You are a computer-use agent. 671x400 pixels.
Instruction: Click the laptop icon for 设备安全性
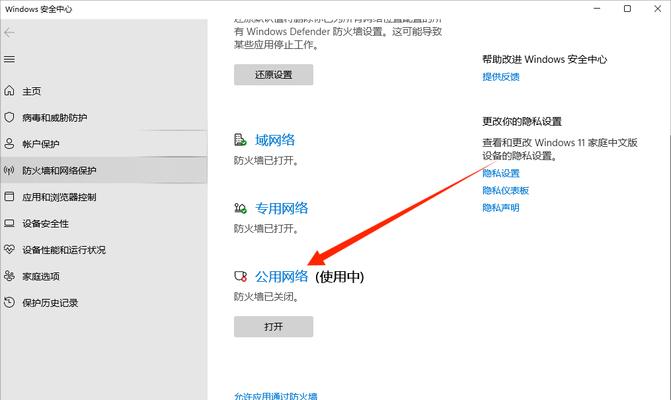click(9, 223)
